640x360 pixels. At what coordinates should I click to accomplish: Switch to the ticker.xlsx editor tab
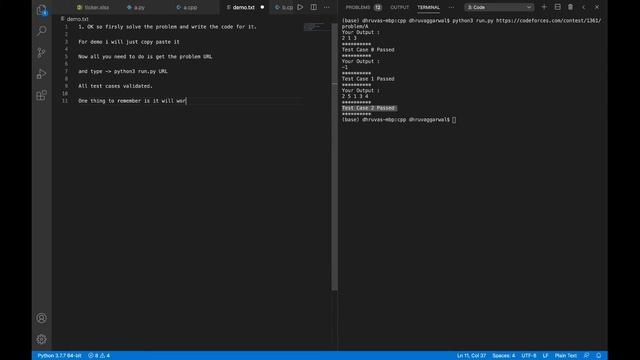pos(93,7)
